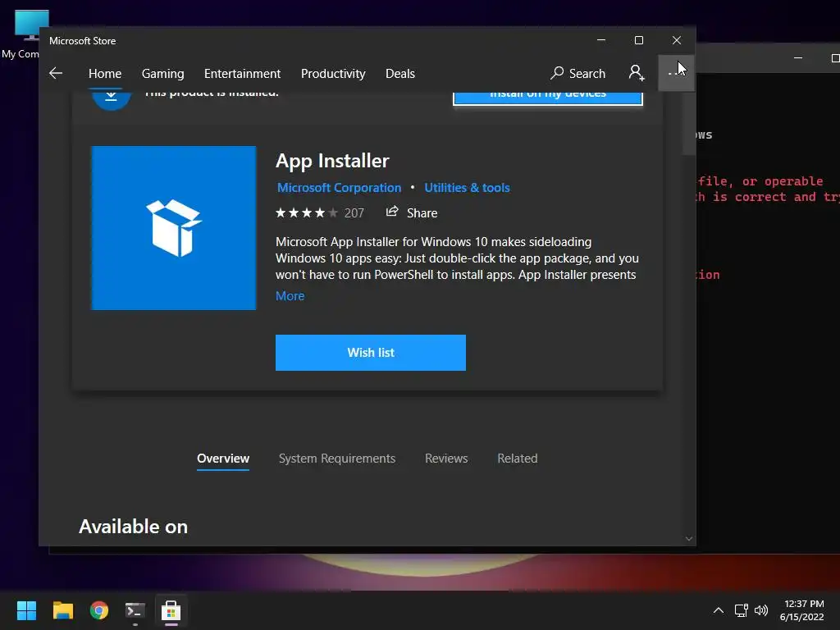Open the Related tab
Viewport: 840px width, 630px height.
click(x=518, y=459)
